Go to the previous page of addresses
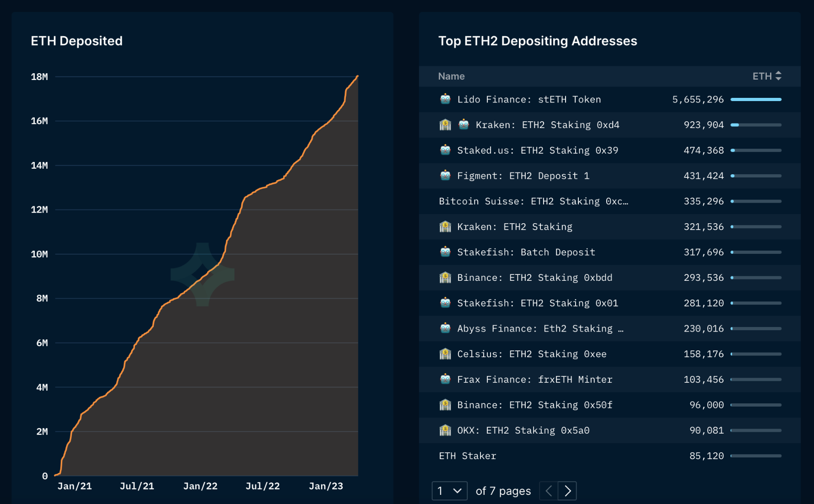 pyautogui.click(x=549, y=491)
